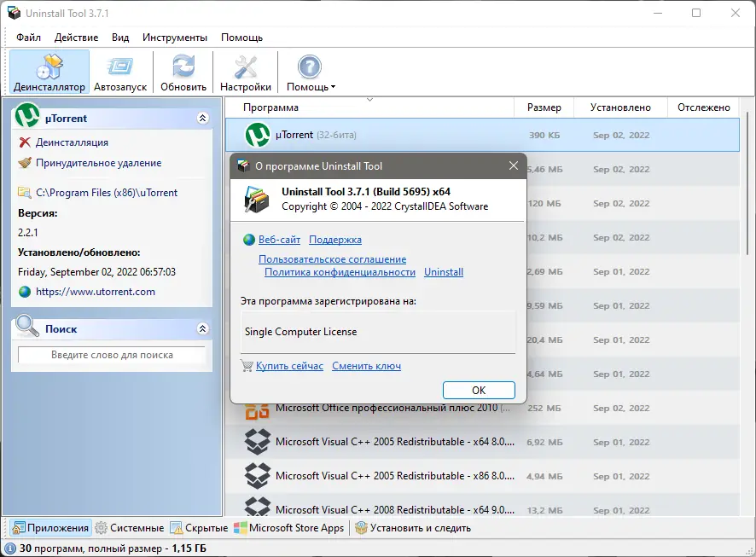Collapse the Поиск panel
The image size is (756, 557).
(x=202, y=328)
